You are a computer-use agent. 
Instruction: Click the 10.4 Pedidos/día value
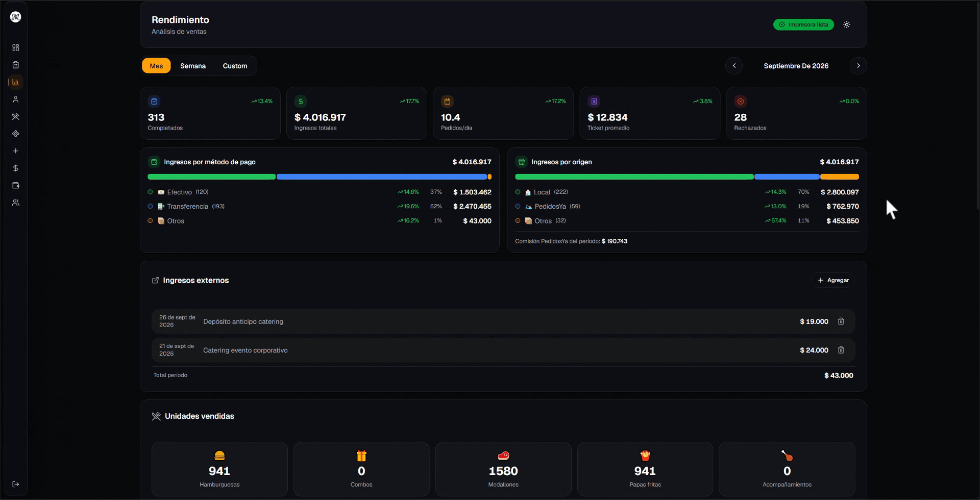(x=451, y=117)
